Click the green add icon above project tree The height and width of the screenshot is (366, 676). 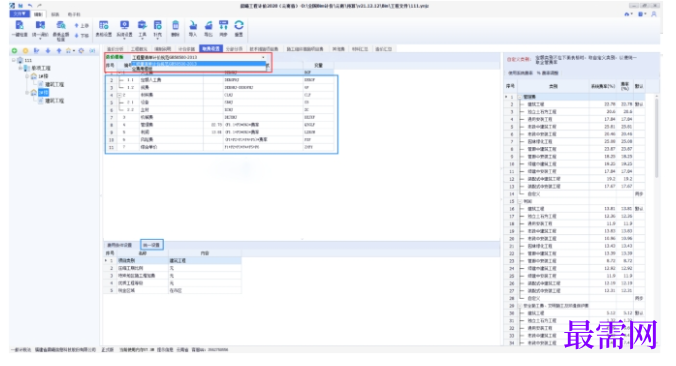pyautogui.click(x=15, y=51)
